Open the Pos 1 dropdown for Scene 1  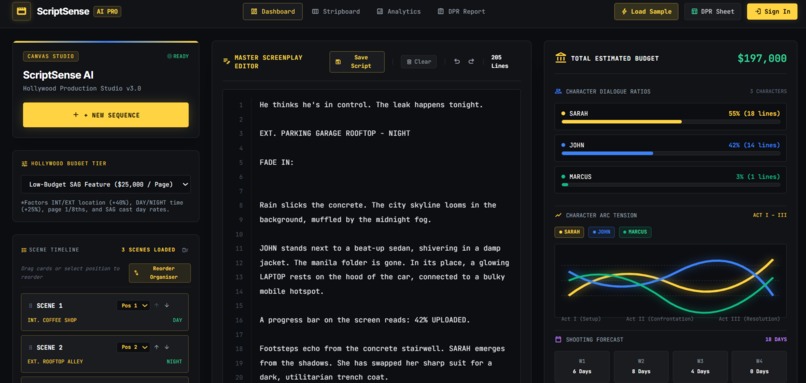[x=133, y=305]
